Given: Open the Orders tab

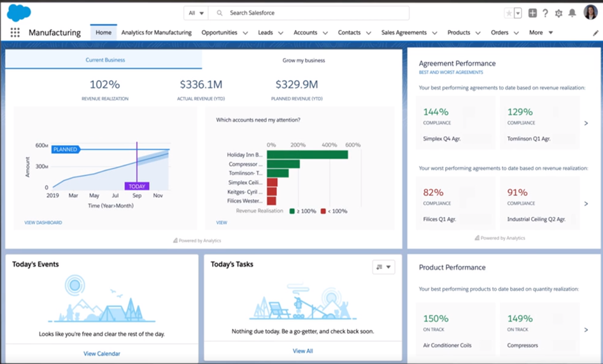Looking at the screenshot, I should [x=500, y=32].
